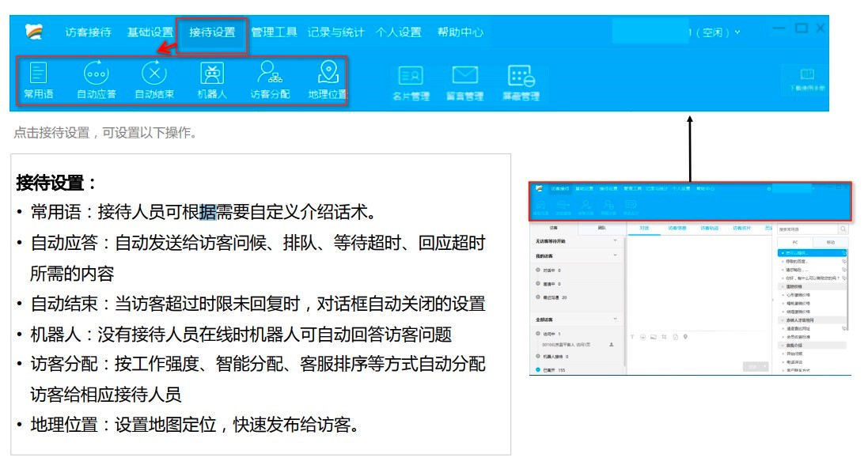The image size is (868, 469).
Task: Click the search magnifier icon for phrases
Action: coord(843,229)
